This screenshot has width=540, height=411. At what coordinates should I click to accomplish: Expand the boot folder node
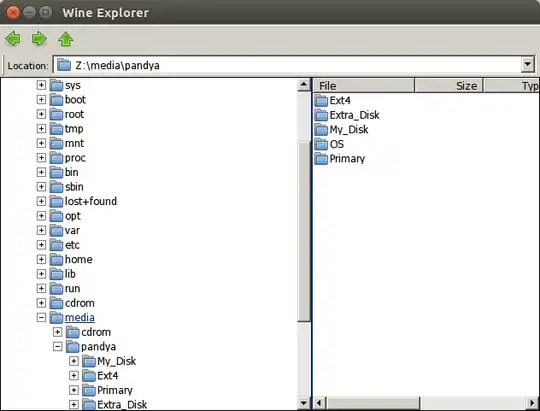coord(41,99)
